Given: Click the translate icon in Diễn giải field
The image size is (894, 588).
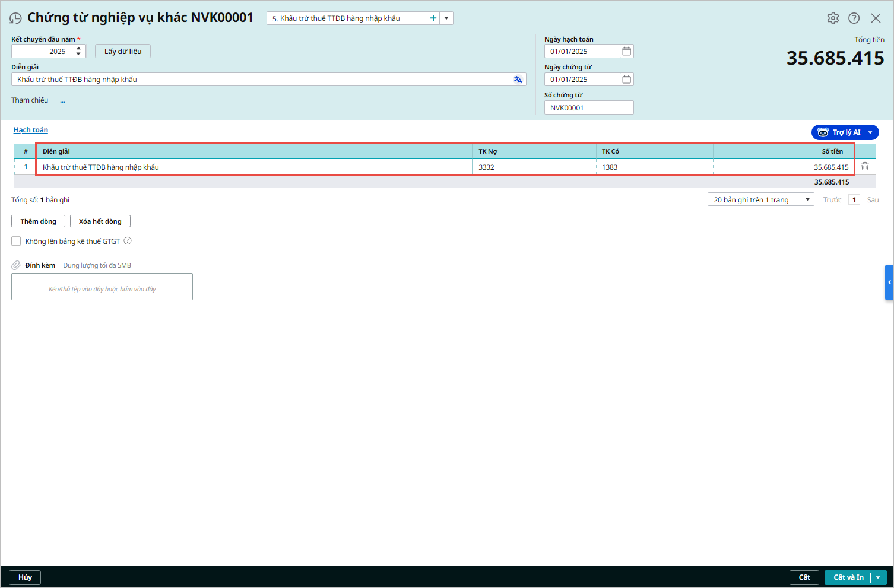Looking at the screenshot, I should pos(518,80).
